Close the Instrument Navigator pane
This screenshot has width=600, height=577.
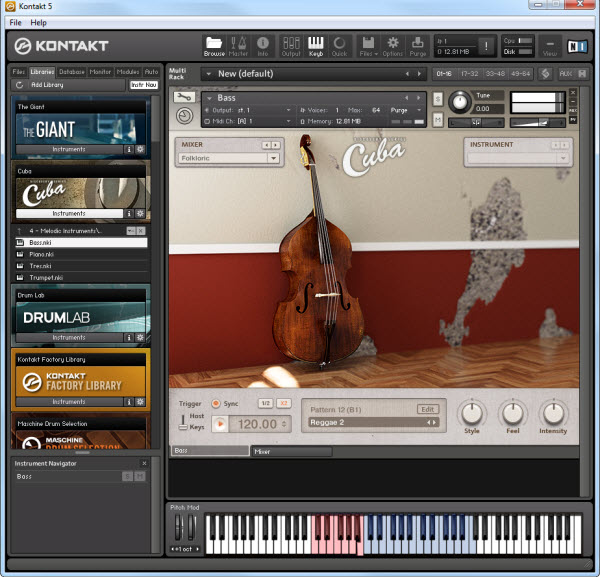[x=144, y=463]
